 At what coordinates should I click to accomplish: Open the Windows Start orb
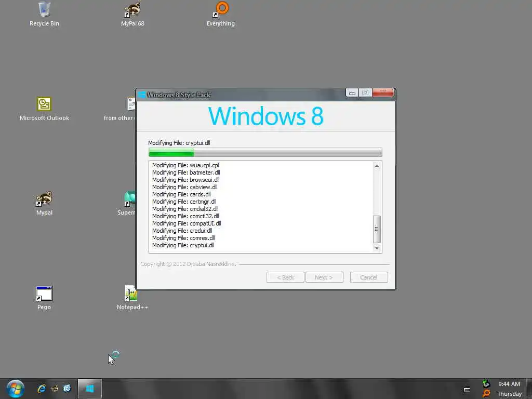15,389
